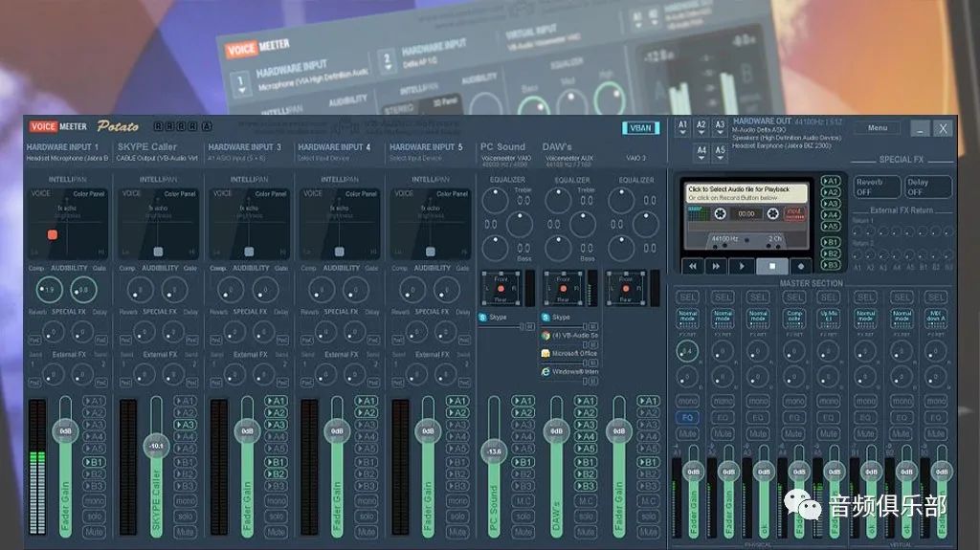Image resolution: width=980 pixels, height=550 pixels.
Task: Route recorder output to A1
Action: coord(830,181)
